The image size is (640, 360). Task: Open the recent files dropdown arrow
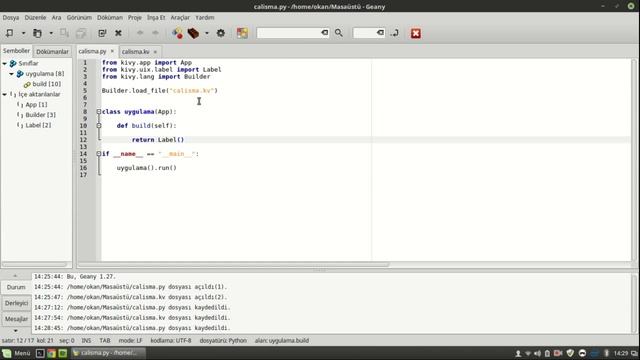pyautogui.click(x=51, y=33)
